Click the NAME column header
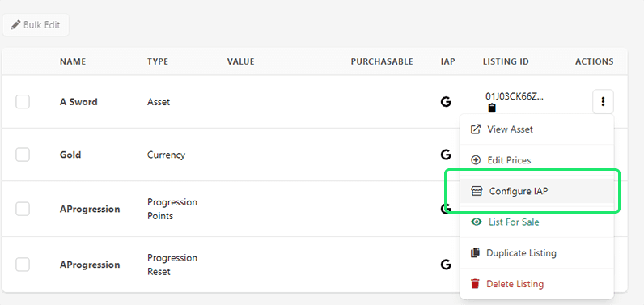Screen dimensions: 644x305 pos(73,61)
